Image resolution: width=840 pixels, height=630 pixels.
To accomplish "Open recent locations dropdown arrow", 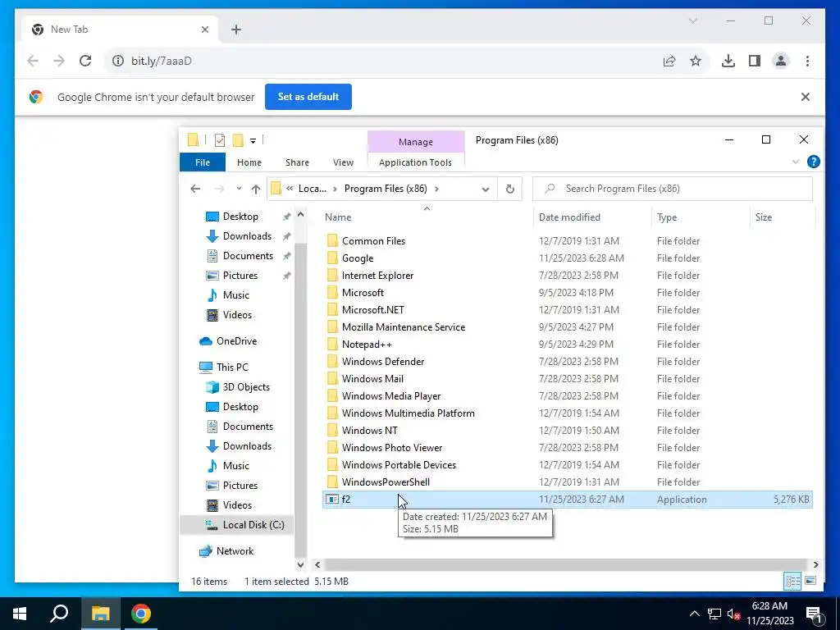I will coord(239,189).
